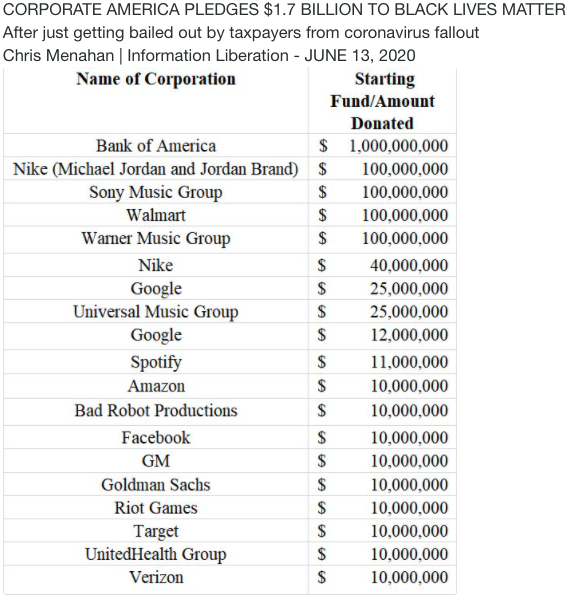This screenshot has width=574, height=599.
Task: Click Google's 12,000,000 amount cell
Action: coord(409,335)
